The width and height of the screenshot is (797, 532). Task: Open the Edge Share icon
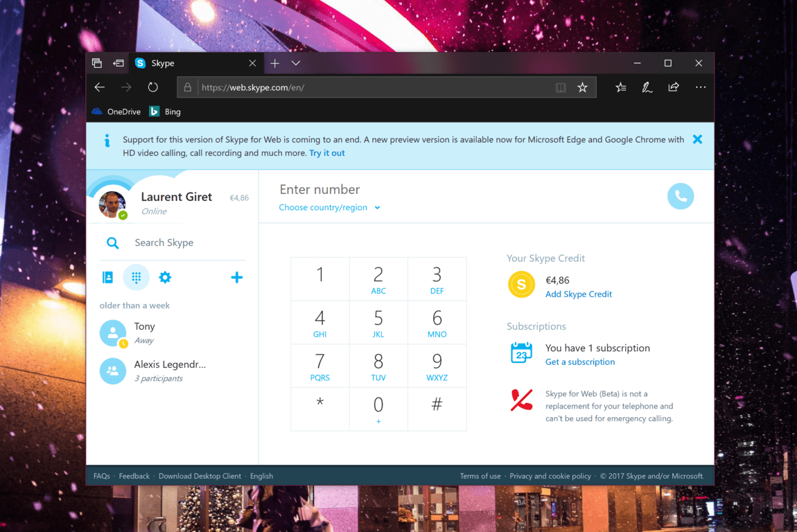(x=673, y=87)
